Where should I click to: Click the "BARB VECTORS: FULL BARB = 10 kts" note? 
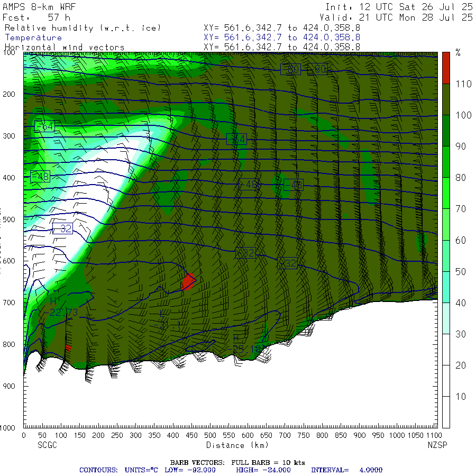(237, 463)
